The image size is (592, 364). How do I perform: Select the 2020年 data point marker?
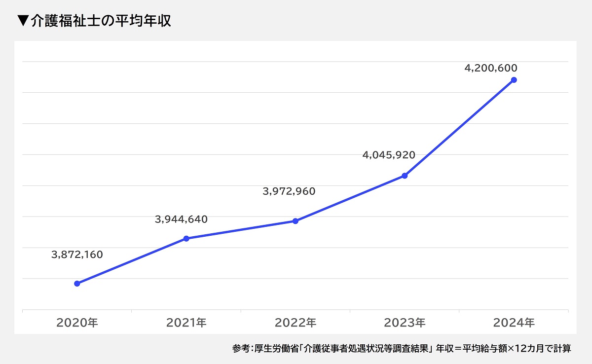pos(76,283)
